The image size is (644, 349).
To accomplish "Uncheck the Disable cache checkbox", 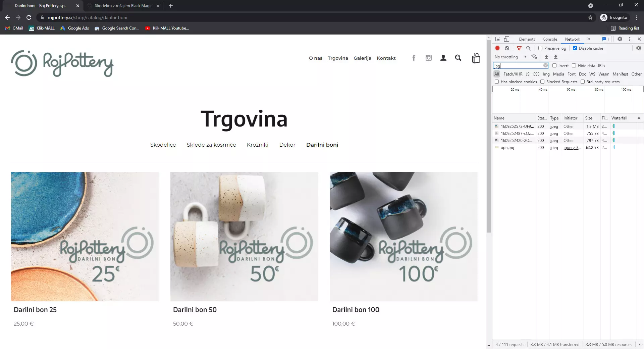I will tap(575, 48).
